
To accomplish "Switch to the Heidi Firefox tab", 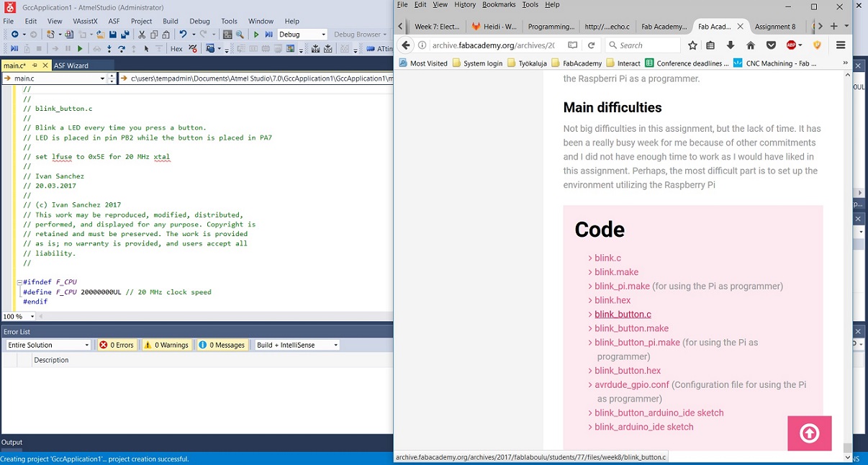I will 494,26.
